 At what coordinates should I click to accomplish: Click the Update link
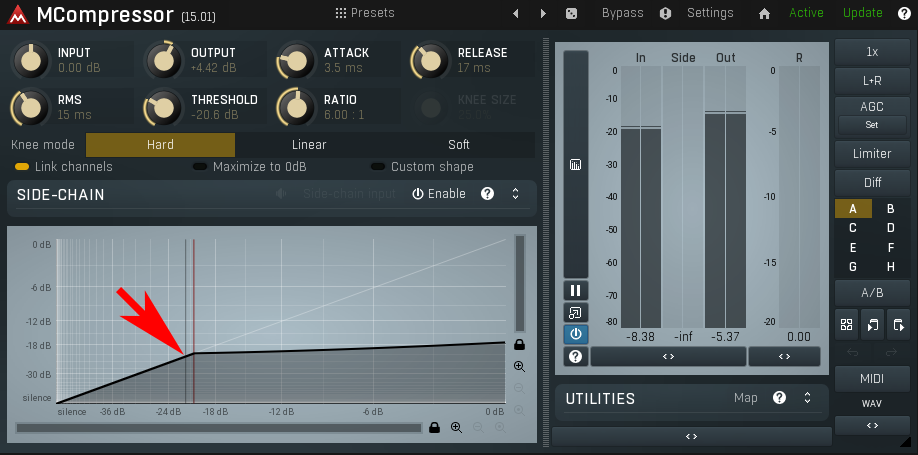[x=863, y=13]
